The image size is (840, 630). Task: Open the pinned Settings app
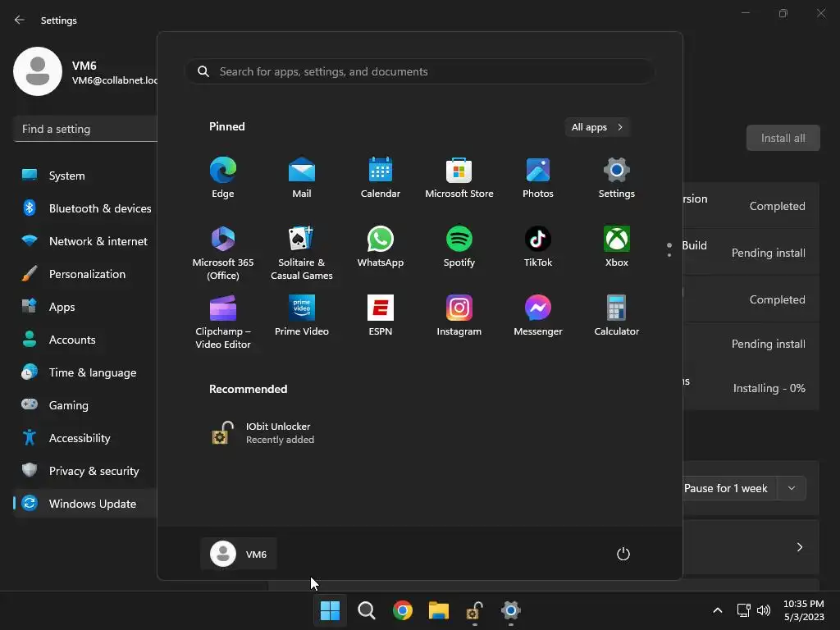point(617,177)
